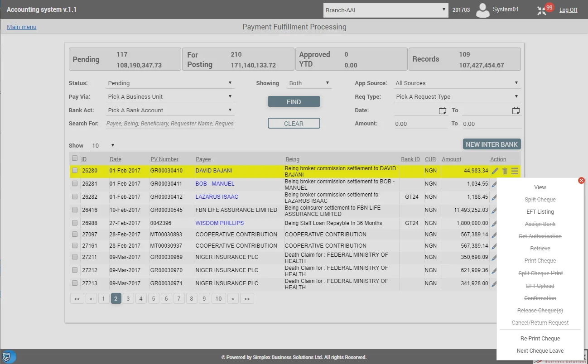Click the trash icon for record 26280
This screenshot has width=588, height=364.
505,171
